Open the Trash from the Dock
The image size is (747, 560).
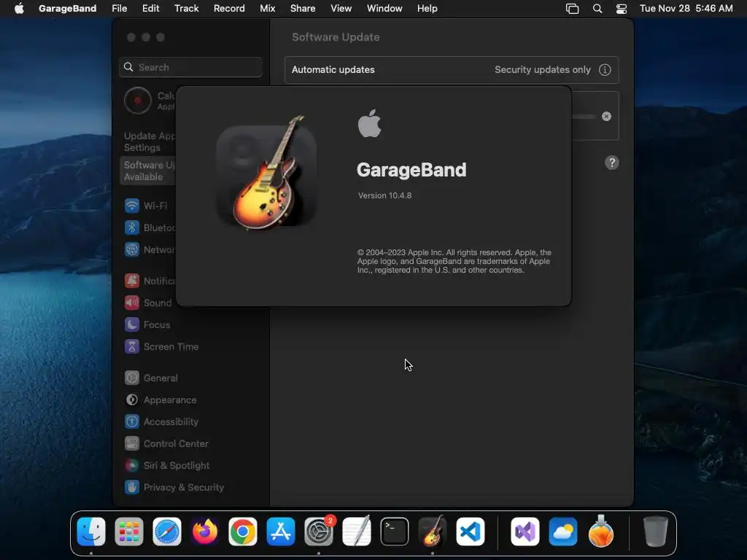pos(656,532)
